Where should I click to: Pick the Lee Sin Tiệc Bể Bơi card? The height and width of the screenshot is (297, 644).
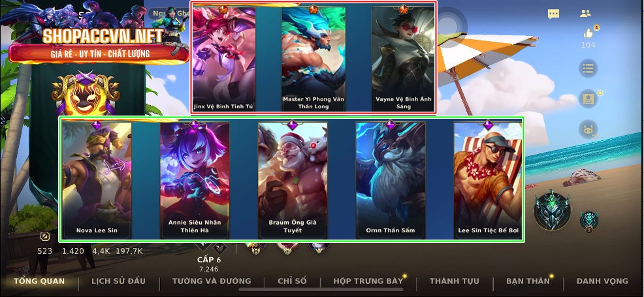(x=489, y=180)
